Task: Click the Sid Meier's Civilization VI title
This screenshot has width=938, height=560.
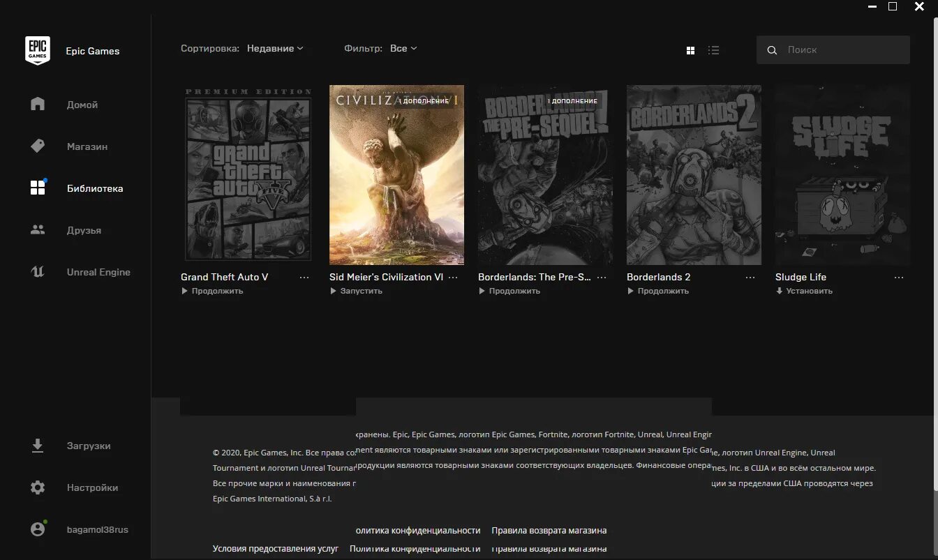Action: pos(386,277)
